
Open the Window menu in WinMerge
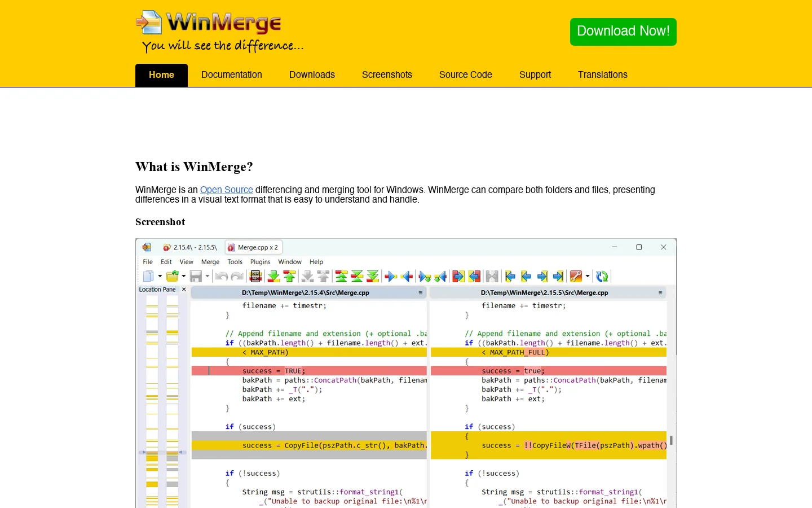click(290, 262)
